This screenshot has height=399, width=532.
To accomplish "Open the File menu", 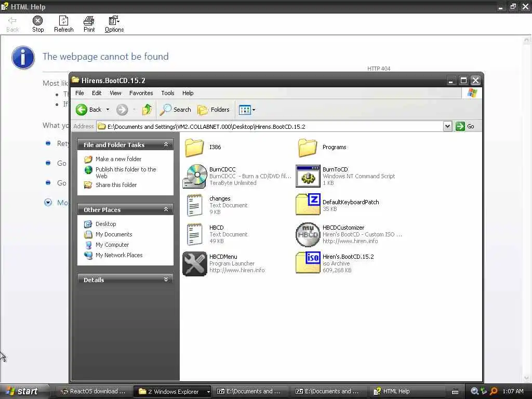I will (x=79, y=93).
